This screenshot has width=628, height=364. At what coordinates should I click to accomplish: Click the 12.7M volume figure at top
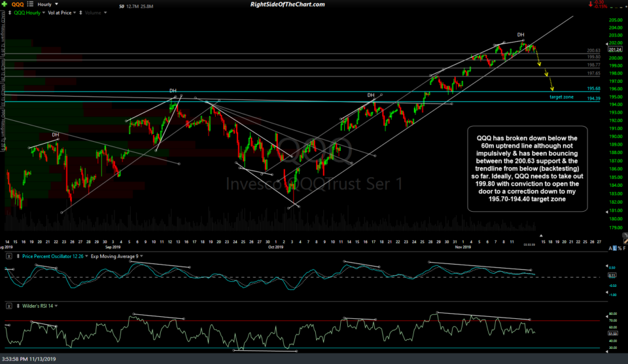131,7
